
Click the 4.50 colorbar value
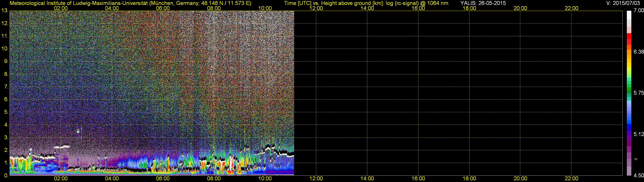[638, 175]
